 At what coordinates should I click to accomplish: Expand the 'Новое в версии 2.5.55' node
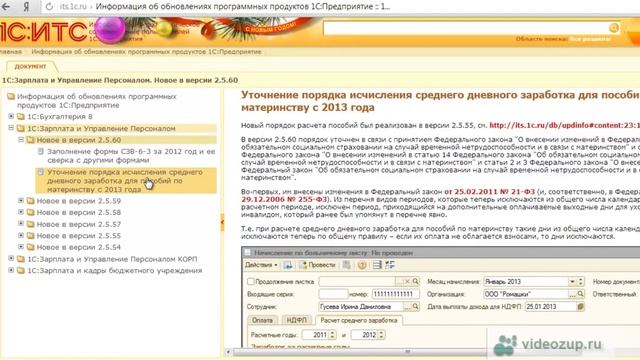tap(21, 235)
